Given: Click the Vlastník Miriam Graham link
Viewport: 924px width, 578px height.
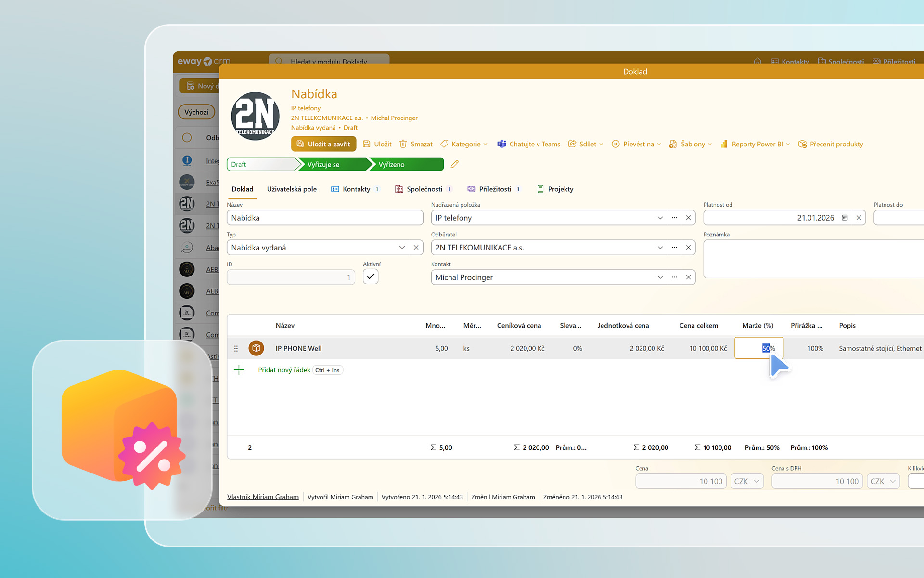Looking at the screenshot, I should [x=263, y=497].
